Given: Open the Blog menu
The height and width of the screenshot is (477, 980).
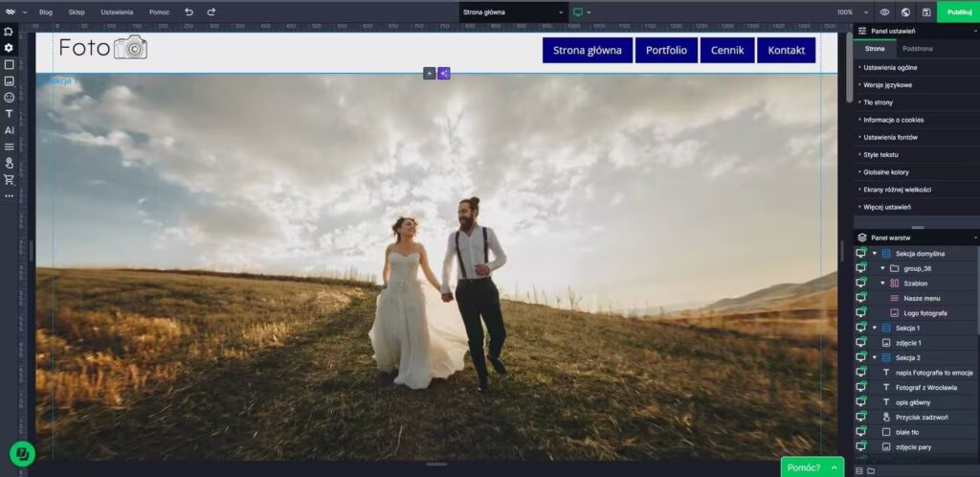Looking at the screenshot, I should (46, 11).
